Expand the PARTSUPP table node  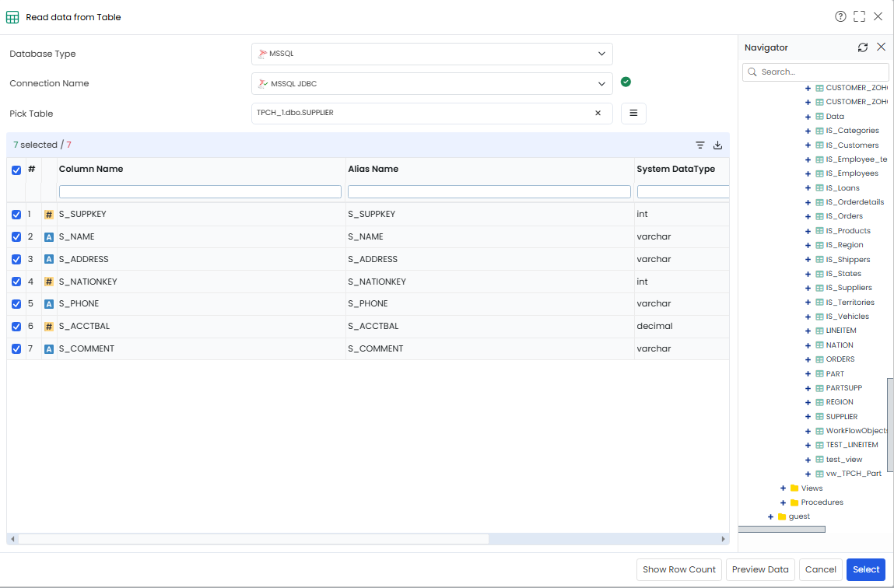pos(808,388)
